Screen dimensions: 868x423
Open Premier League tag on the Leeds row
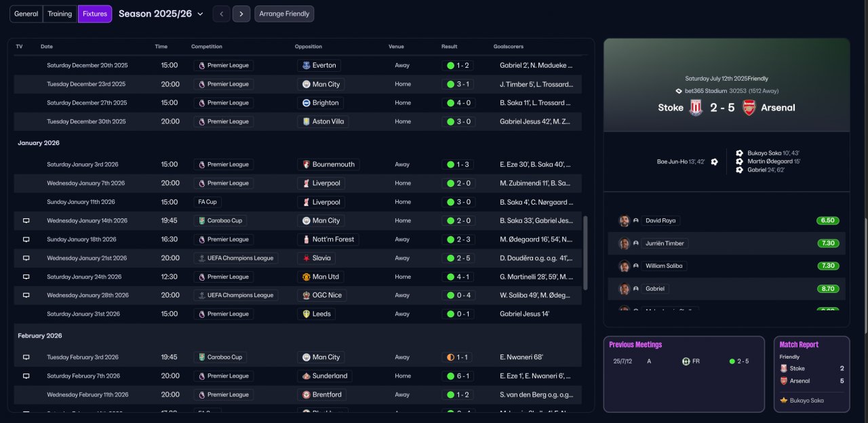pos(223,314)
